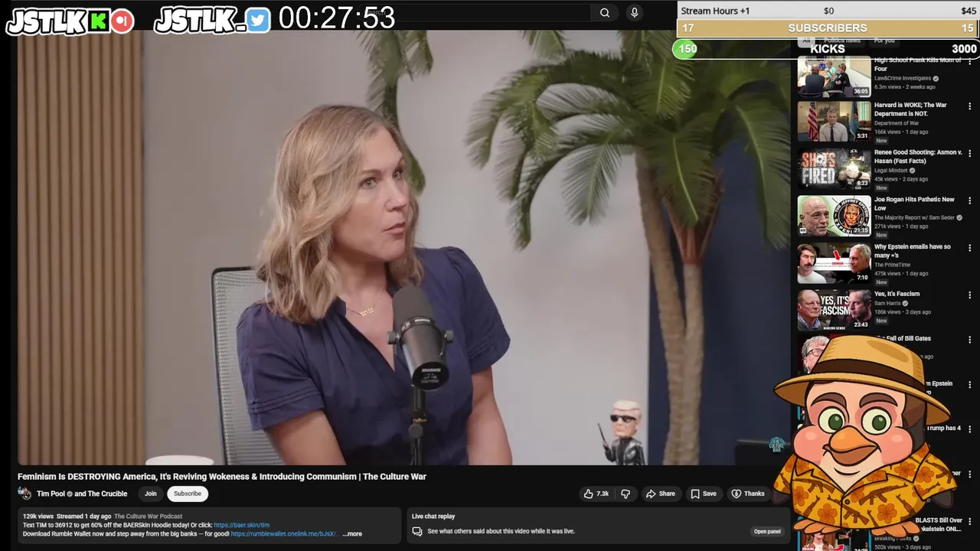Share the Culture War video
The width and height of the screenshot is (980, 551).
[661, 494]
